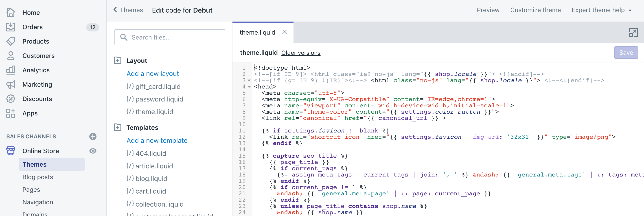The width and height of the screenshot is (644, 216).
Task: Click the canonical link code line
Action: click(353, 118)
